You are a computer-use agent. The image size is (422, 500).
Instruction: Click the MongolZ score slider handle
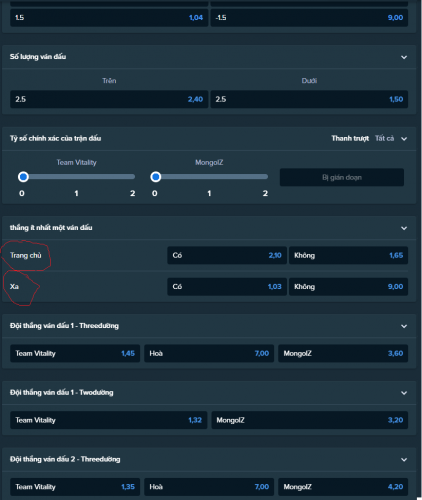tap(156, 177)
